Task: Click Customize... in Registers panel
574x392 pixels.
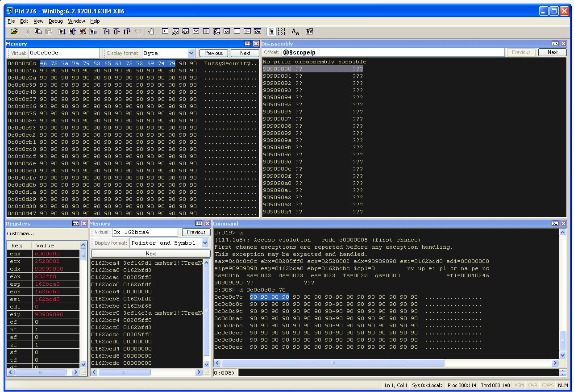Action: (21, 234)
